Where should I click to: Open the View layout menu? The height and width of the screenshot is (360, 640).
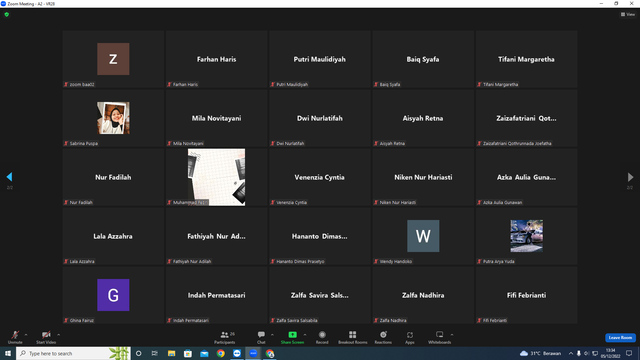click(628, 14)
